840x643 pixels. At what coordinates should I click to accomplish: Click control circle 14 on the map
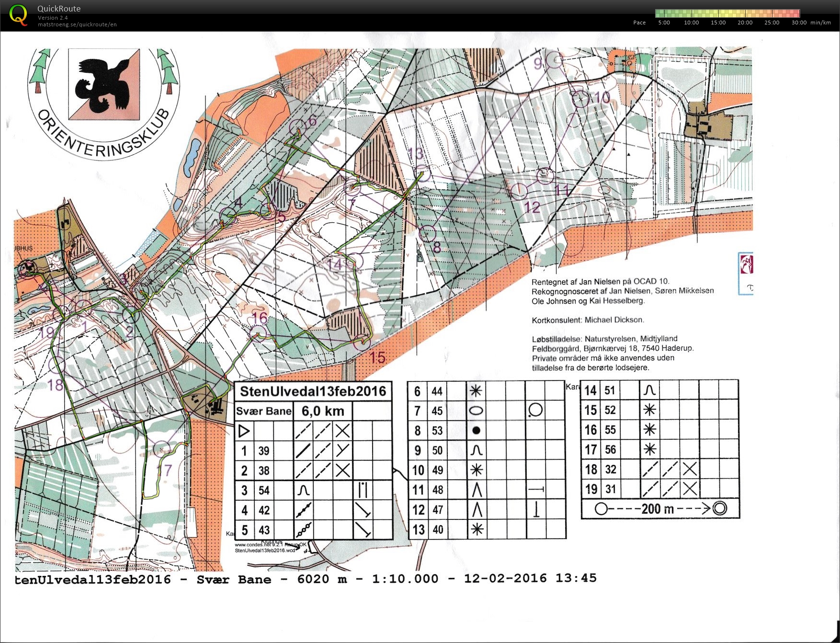pos(355,262)
